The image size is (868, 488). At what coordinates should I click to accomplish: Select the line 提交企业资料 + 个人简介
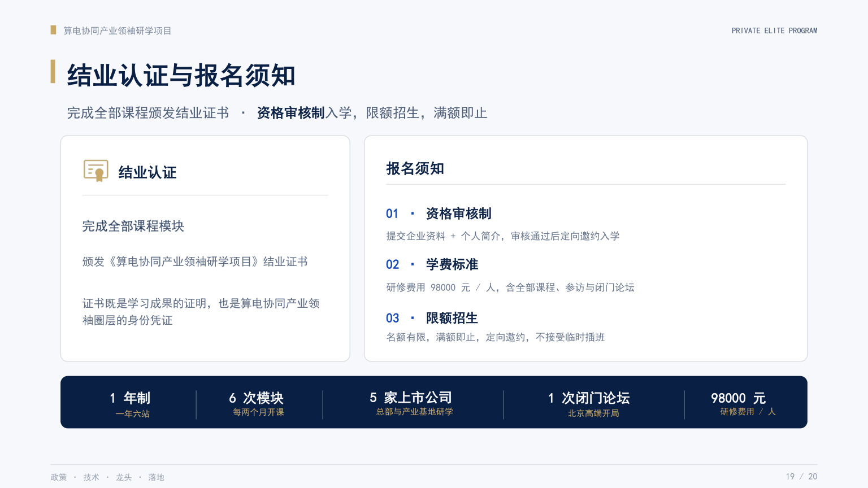point(503,236)
